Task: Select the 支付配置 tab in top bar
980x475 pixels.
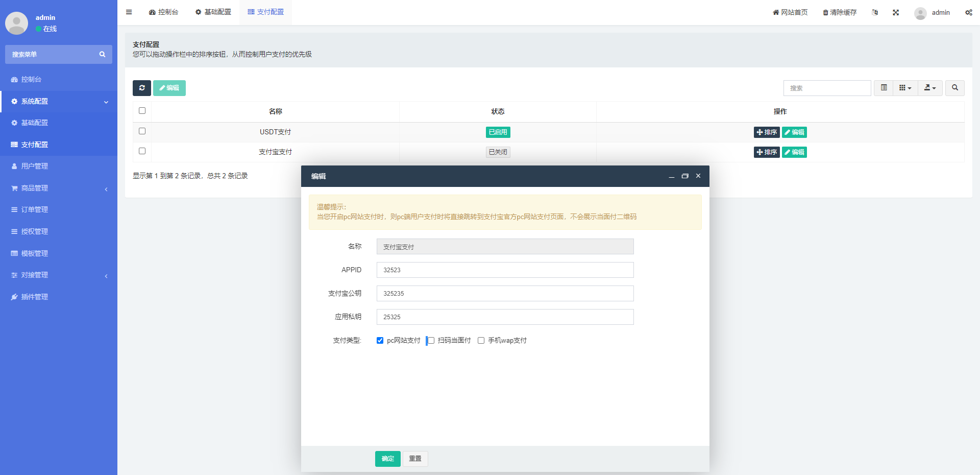Action: [265, 12]
